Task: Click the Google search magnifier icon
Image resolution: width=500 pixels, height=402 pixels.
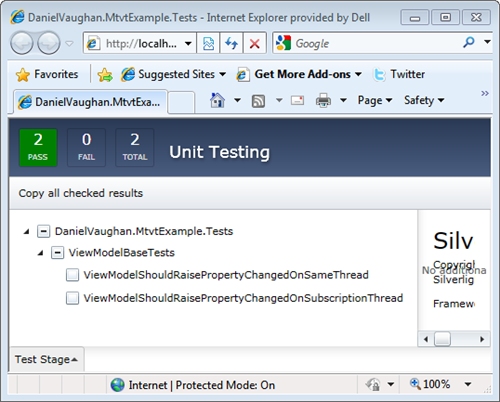Action: coord(469,42)
